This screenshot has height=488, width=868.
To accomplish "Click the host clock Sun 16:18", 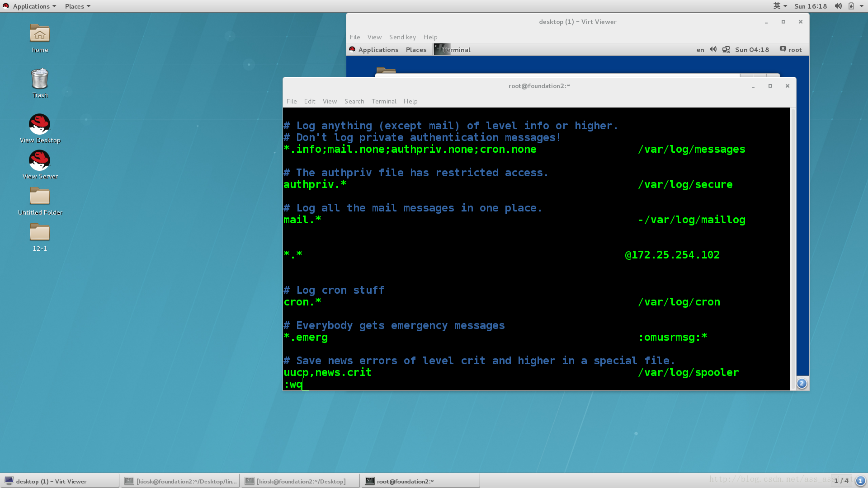I will [x=810, y=6].
